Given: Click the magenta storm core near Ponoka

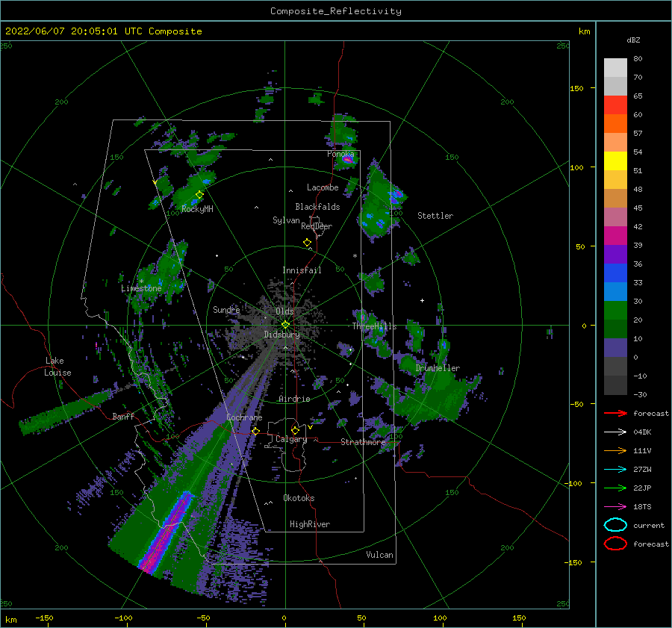Looking at the screenshot, I should (x=348, y=160).
